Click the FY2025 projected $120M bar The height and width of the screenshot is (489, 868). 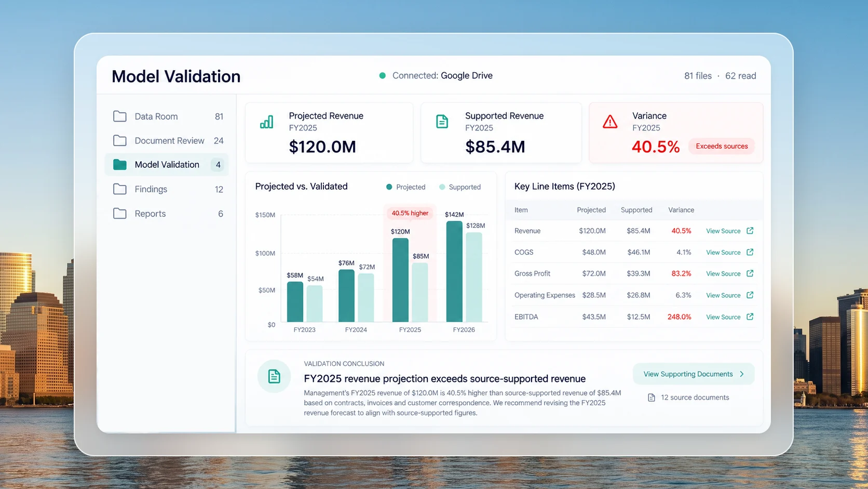pos(400,280)
